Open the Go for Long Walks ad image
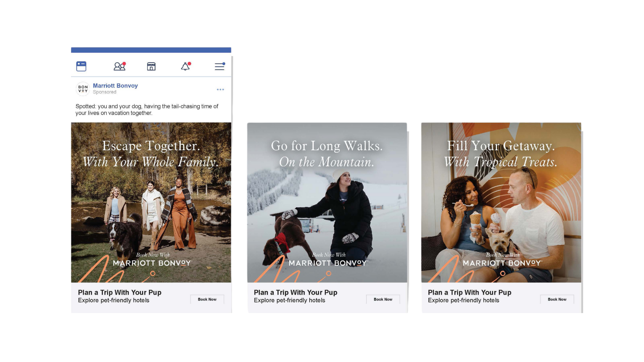Screen dimensions: 644x362 pos(327,202)
